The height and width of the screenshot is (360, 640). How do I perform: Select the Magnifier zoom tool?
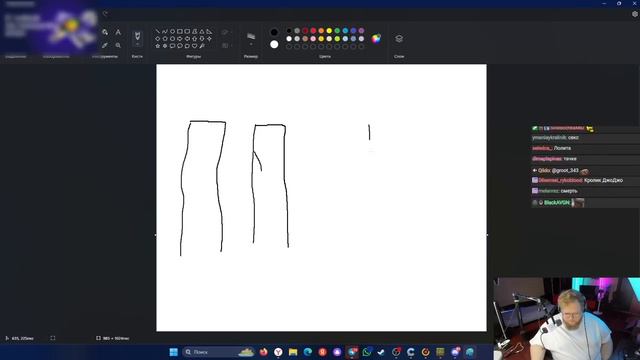[118, 45]
